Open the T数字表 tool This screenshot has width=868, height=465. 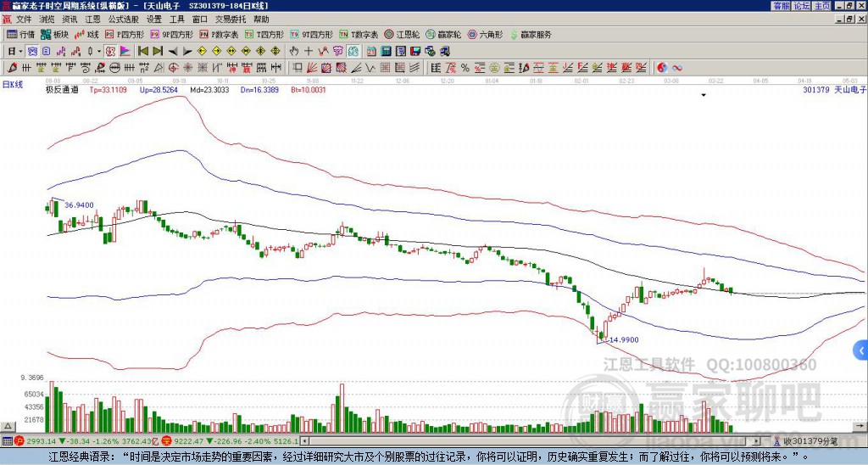coord(359,34)
